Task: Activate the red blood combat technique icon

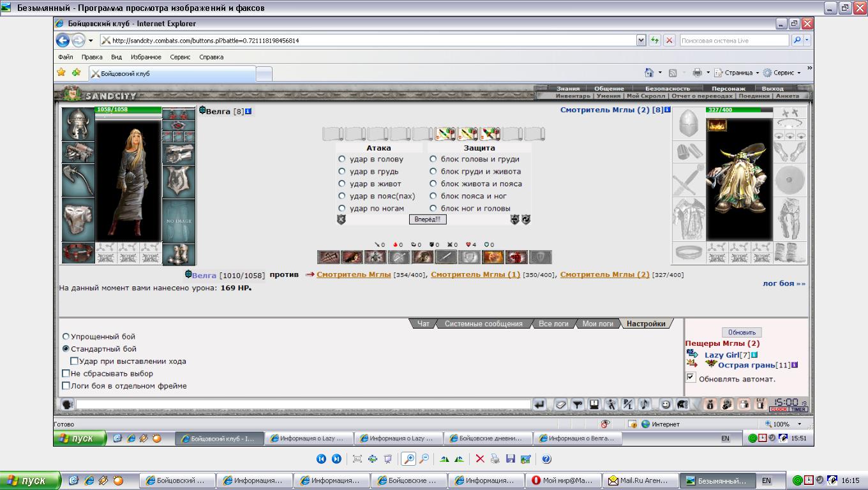Action: (516, 257)
